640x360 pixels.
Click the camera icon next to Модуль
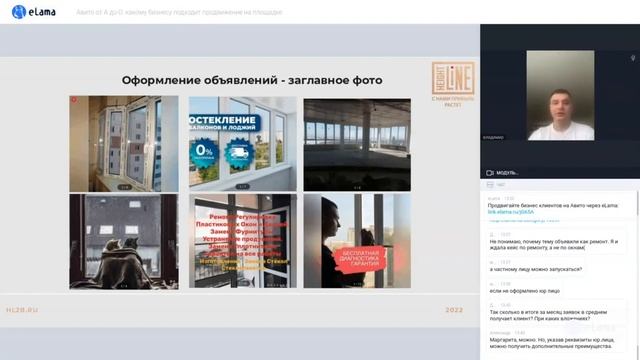(490, 173)
